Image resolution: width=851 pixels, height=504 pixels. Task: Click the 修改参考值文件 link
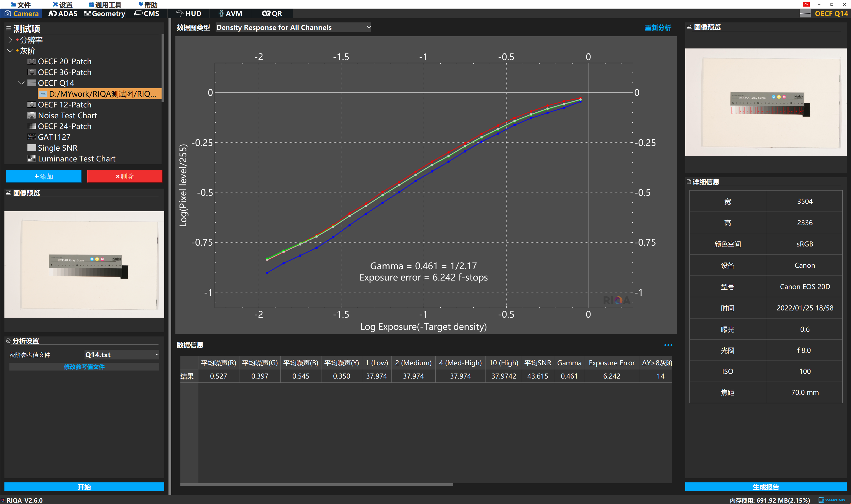tap(84, 367)
